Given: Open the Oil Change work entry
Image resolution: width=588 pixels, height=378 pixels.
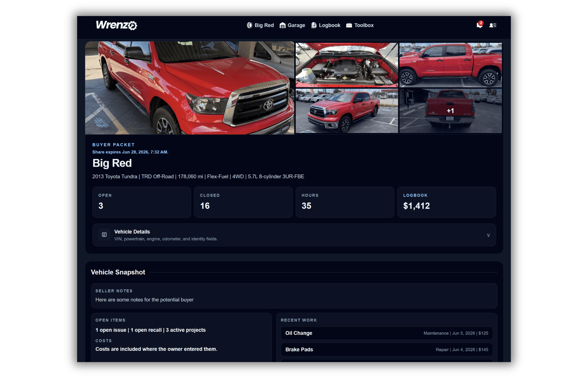Looking at the screenshot, I should click(x=387, y=333).
